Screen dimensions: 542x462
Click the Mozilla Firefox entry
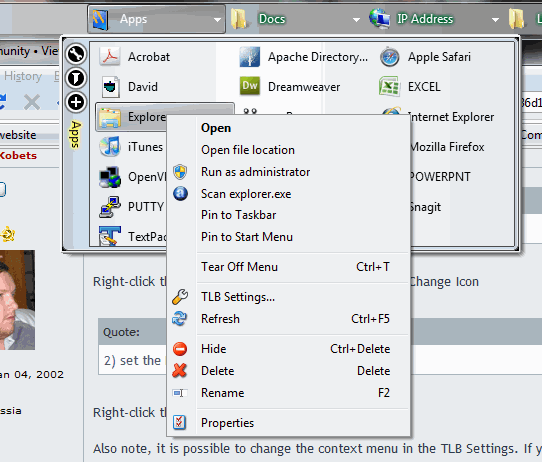click(x=447, y=147)
